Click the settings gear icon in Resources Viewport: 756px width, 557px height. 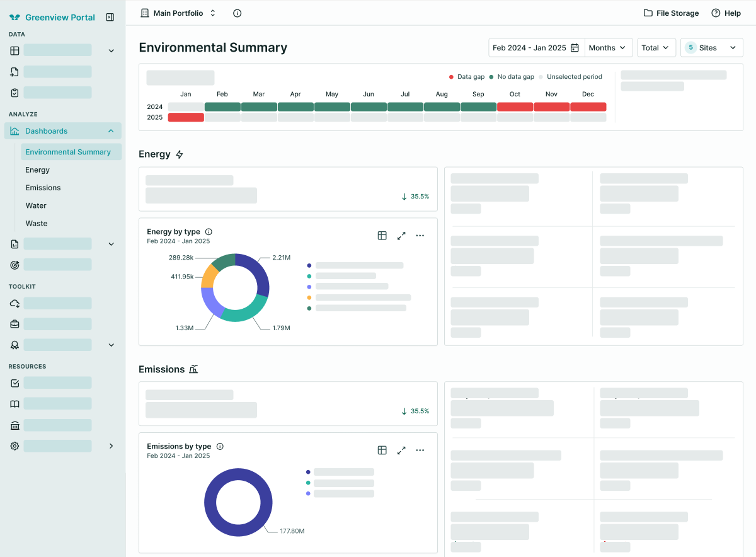tap(15, 446)
